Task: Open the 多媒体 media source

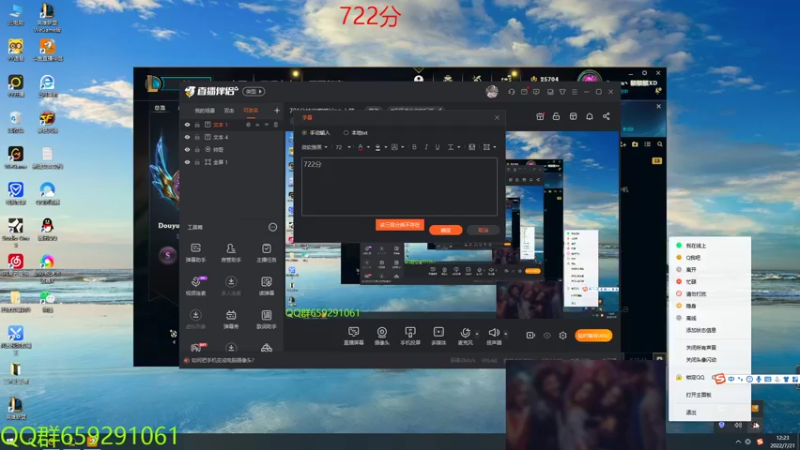Action: tap(438, 336)
